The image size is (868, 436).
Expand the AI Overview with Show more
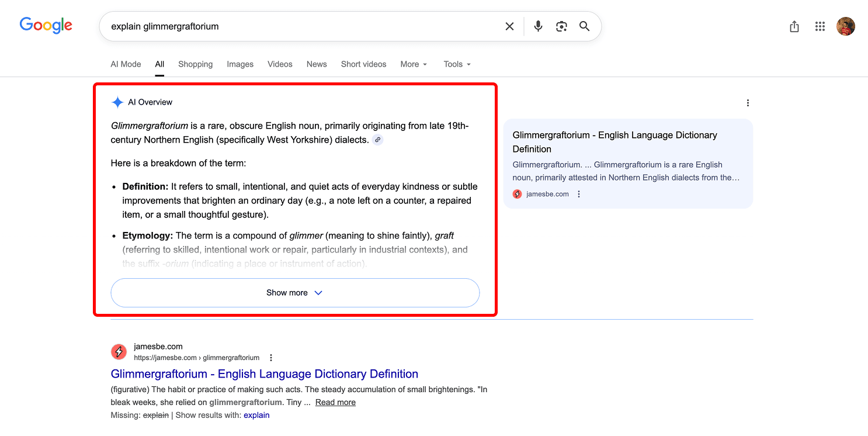(294, 292)
